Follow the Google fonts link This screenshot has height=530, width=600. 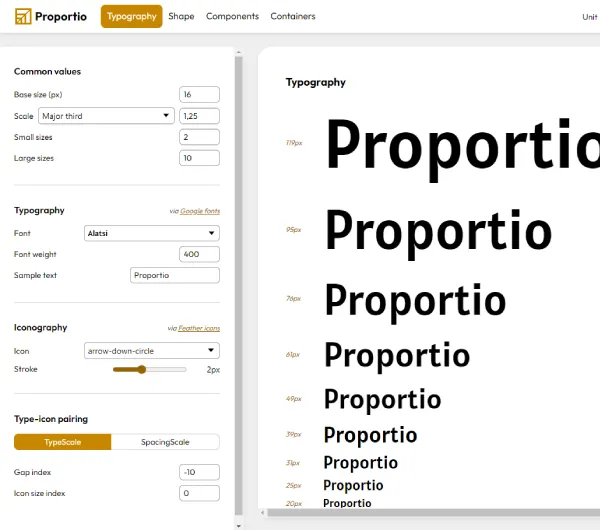(200, 211)
